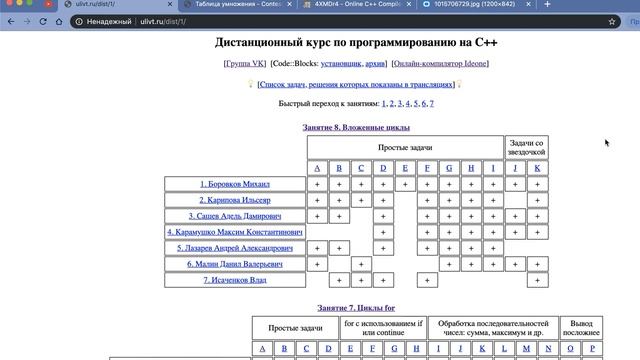640x360 pixels.
Task: Close the 4XMDr4 Online C++ Compiler tab
Action: (409, 4)
